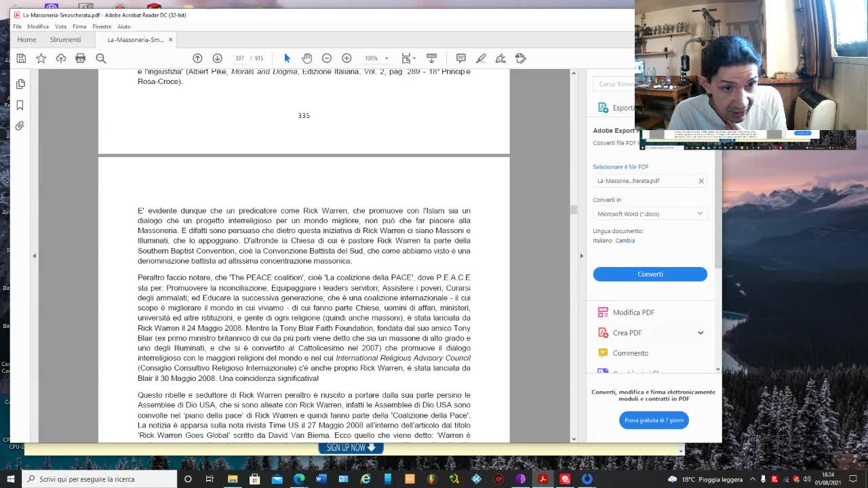This screenshot has height=488, width=868.
Task: Zoom out with the minus icon
Action: click(x=327, y=58)
